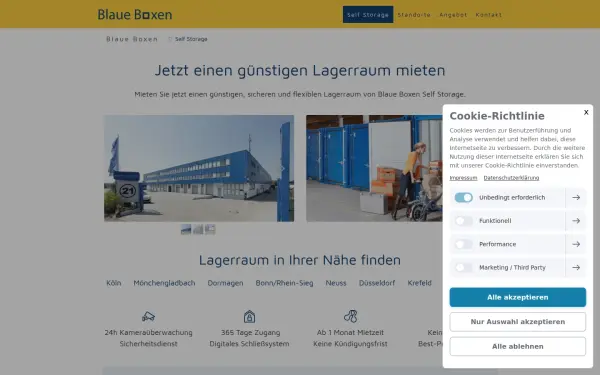Open the Angebot menu item
This screenshot has height=375, width=600.
click(x=453, y=15)
